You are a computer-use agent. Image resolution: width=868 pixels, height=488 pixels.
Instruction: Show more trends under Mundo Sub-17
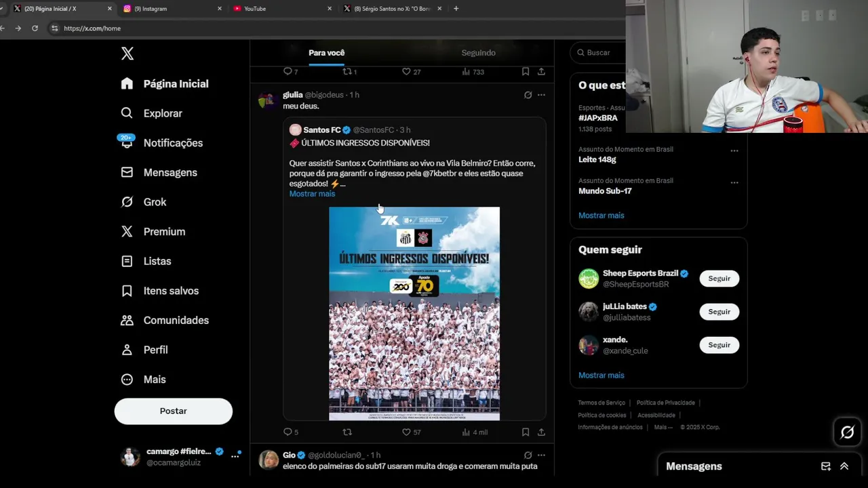coord(601,216)
